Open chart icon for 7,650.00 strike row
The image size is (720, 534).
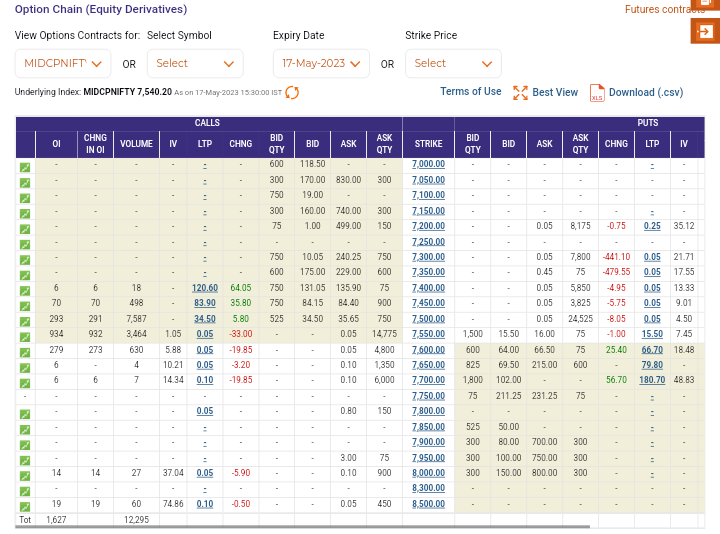click(25, 368)
